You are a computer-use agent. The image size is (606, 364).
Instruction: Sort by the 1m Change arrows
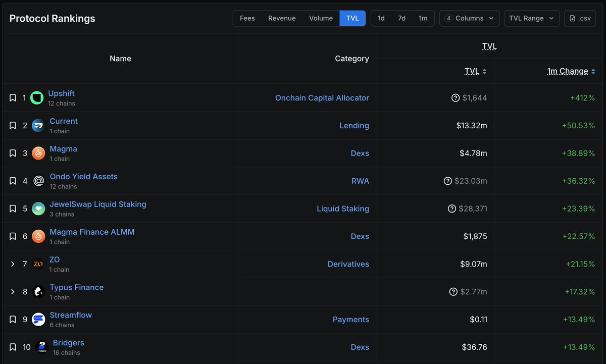593,71
